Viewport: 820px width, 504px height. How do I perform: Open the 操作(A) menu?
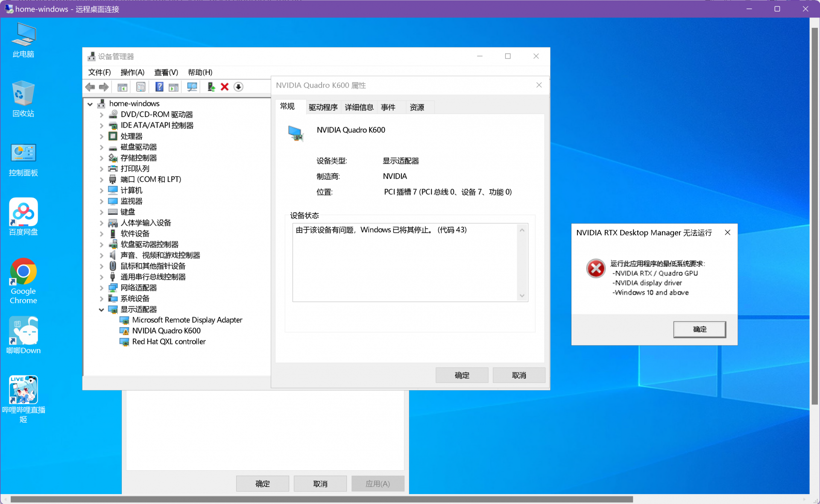(132, 72)
